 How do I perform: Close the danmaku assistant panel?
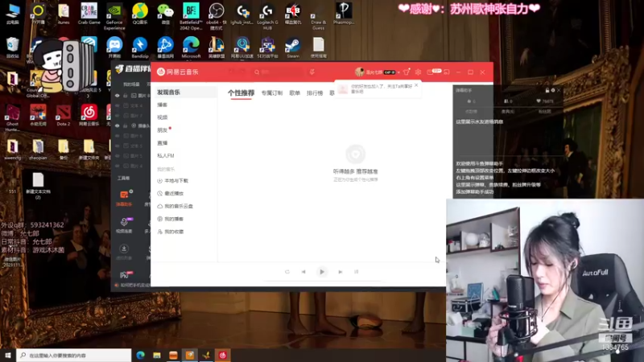click(559, 90)
